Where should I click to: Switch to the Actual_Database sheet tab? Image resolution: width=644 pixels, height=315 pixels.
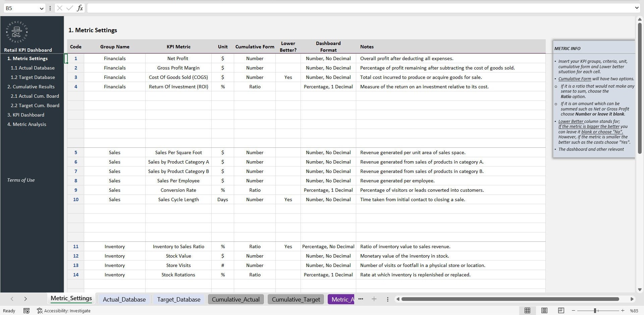(x=124, y=299)
